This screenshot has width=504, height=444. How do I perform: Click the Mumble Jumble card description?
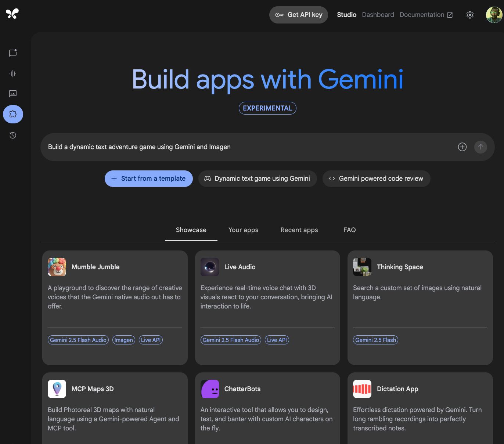[x=115, y=297]
